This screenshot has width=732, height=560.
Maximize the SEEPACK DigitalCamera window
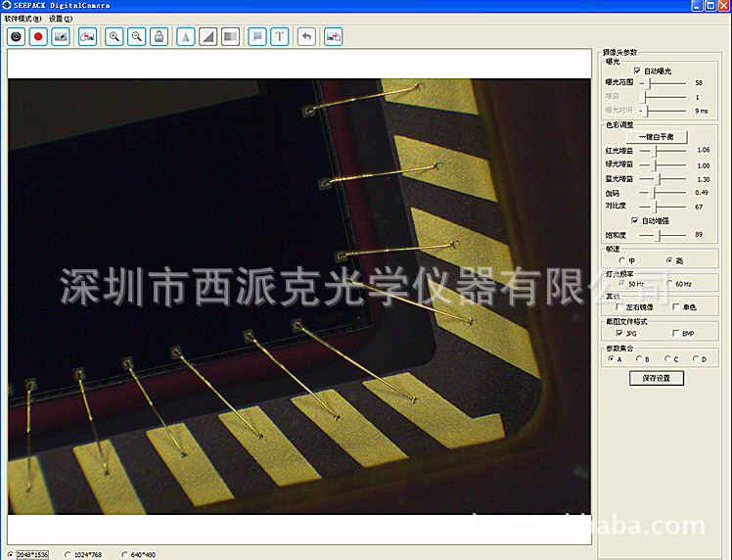point(710,6)
